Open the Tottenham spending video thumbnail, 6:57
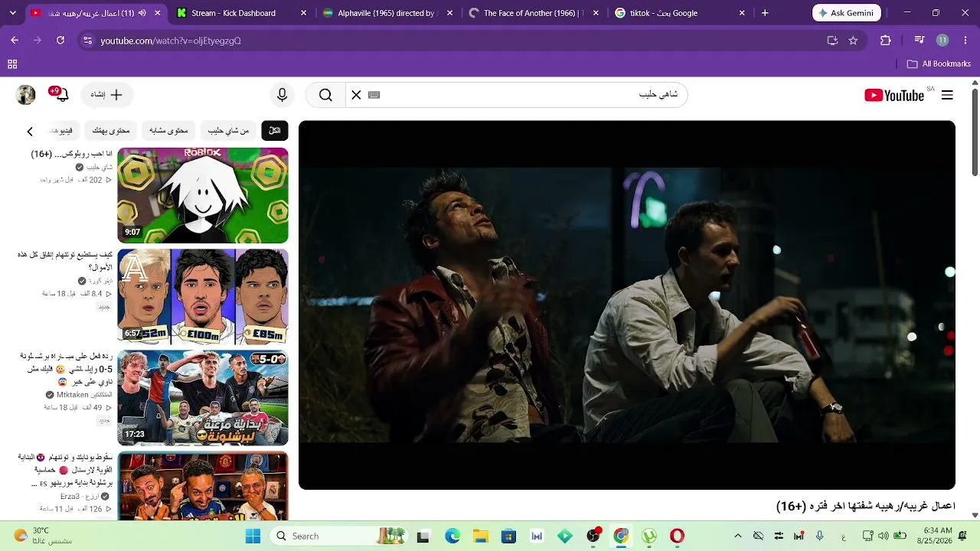 point(203,297)
